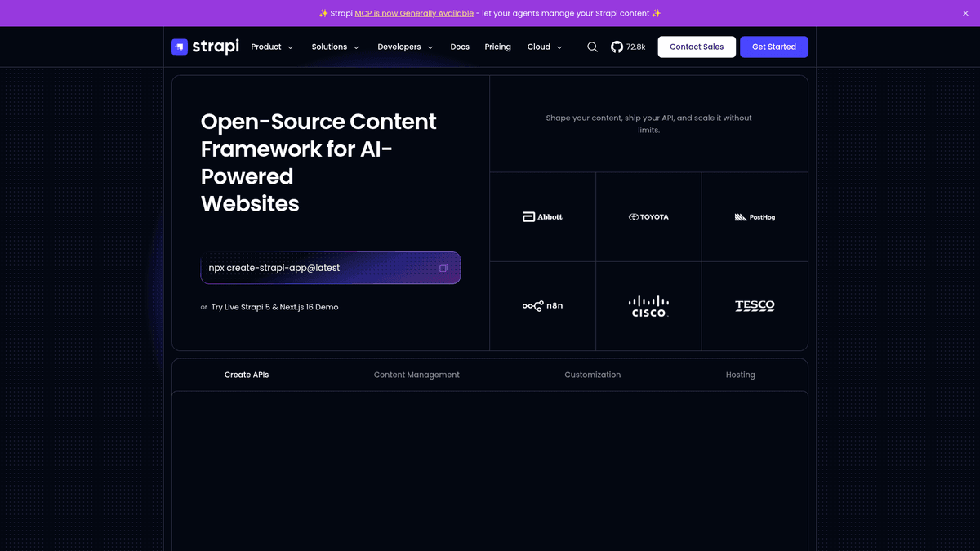Click the Get Started button

[x=774, y=47]
